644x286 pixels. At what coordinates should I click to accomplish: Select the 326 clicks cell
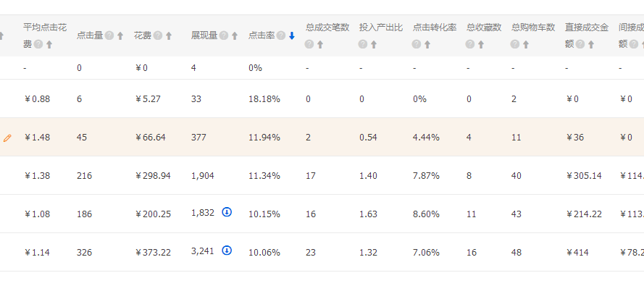tap(84, 253)
